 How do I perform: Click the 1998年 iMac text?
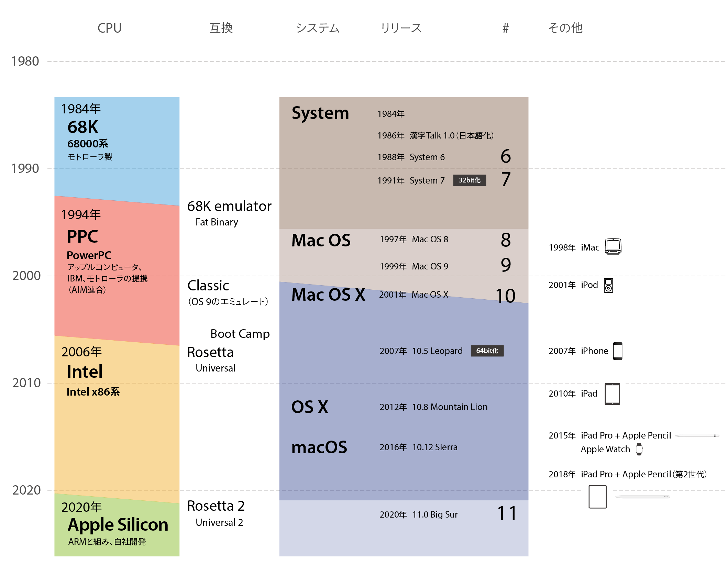tap(574, 247)
